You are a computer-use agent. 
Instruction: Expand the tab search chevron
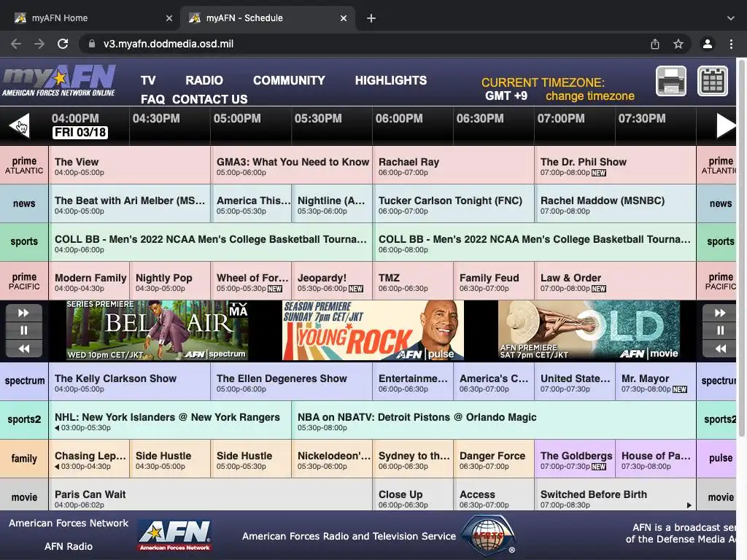coord(731,18)
